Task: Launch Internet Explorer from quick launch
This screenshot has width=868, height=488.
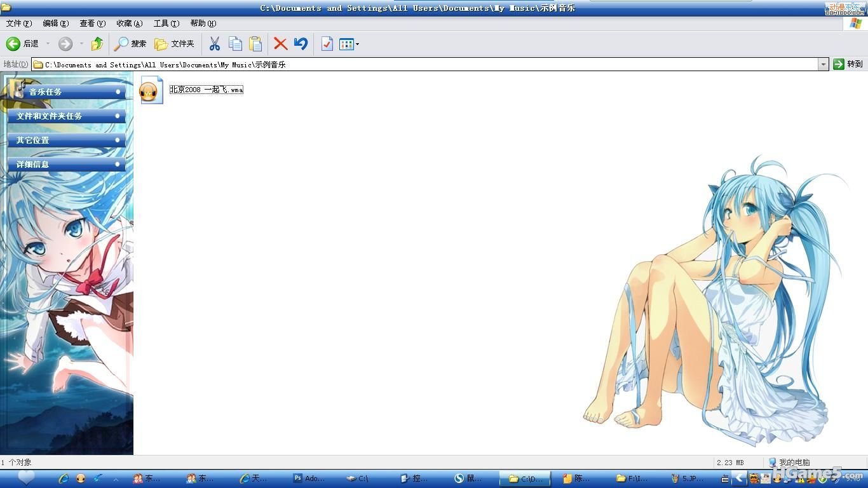Action: 64,478
